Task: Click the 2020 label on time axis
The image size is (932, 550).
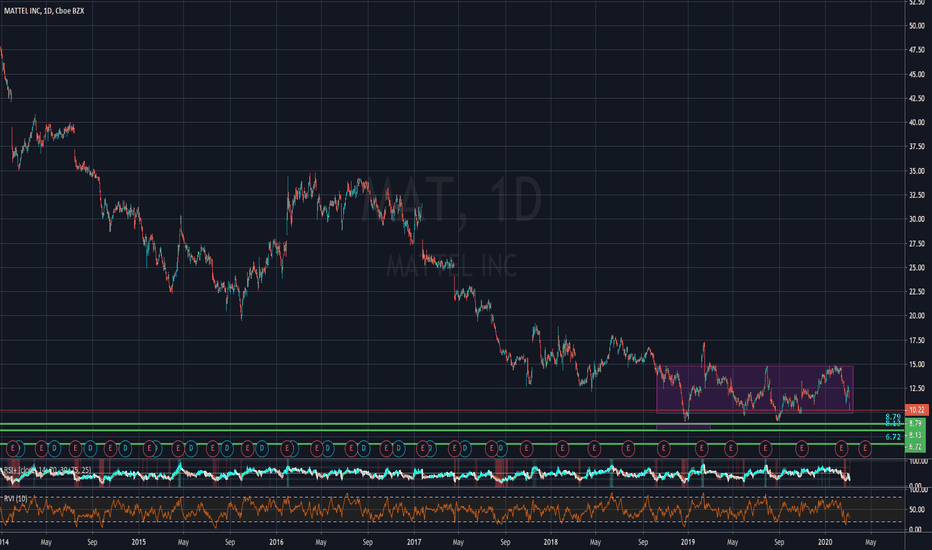Action: coord(825,542)
